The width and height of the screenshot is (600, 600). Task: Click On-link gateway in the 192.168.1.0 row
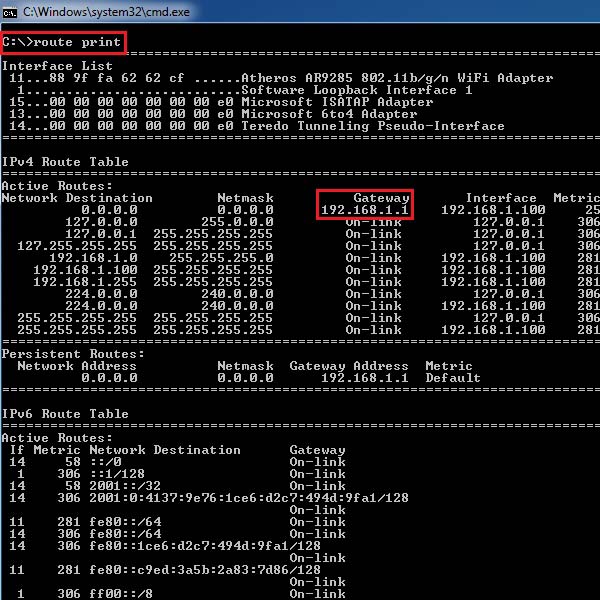coord(373,258)
